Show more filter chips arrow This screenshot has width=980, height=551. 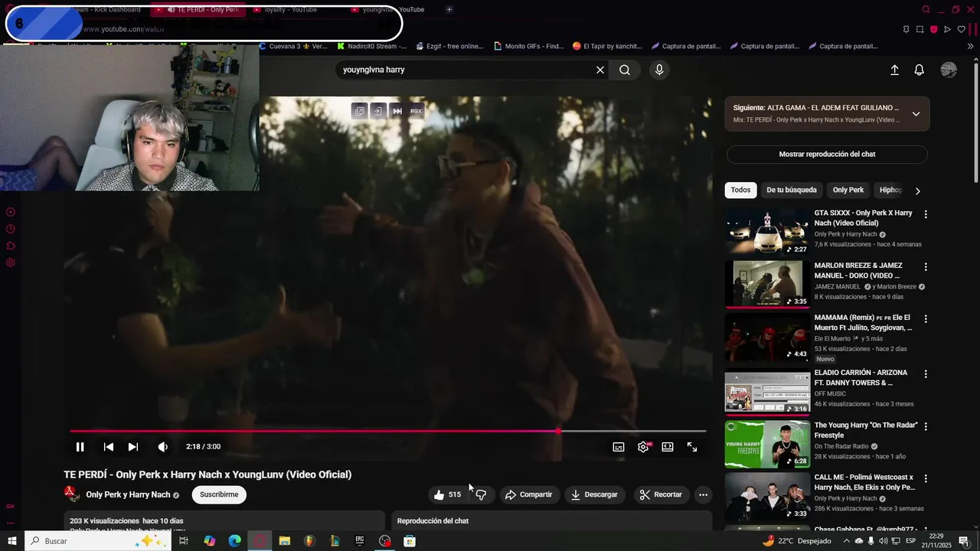click(x=918, y=191)
